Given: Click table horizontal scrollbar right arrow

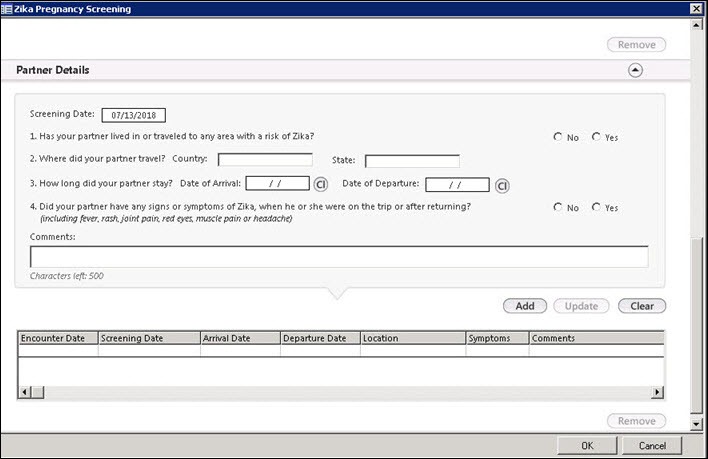Looking at the screenshot, I should (x=657, y=392).
